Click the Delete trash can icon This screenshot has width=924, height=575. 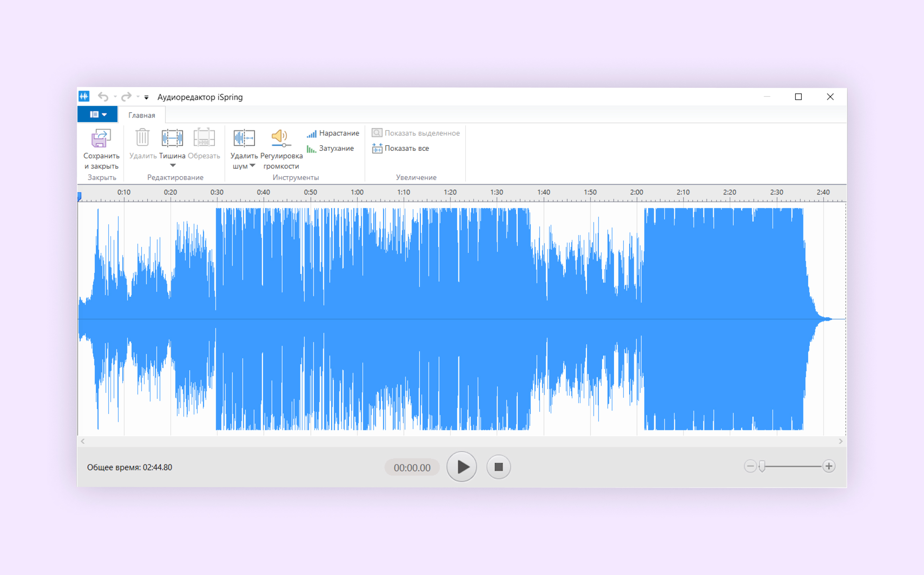click(x=142, y=138)
